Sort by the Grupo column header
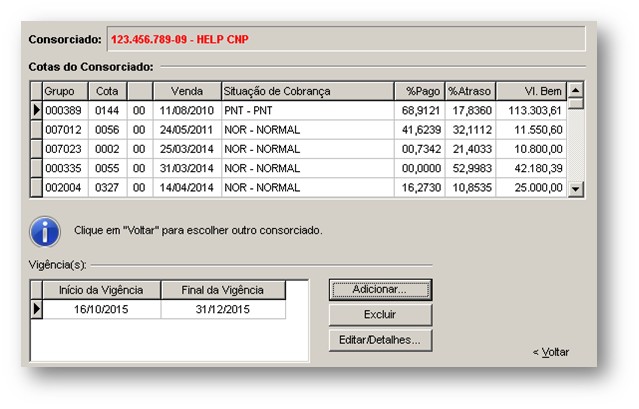639x409 pixels. (65, 91)
